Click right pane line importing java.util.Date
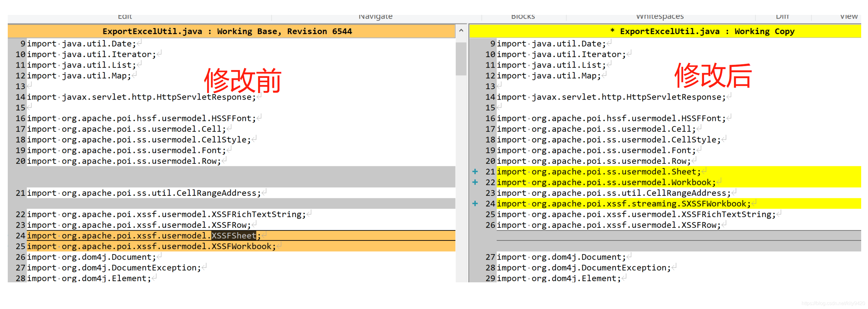Viewport: 868px width, 309px height. point(551,43)
